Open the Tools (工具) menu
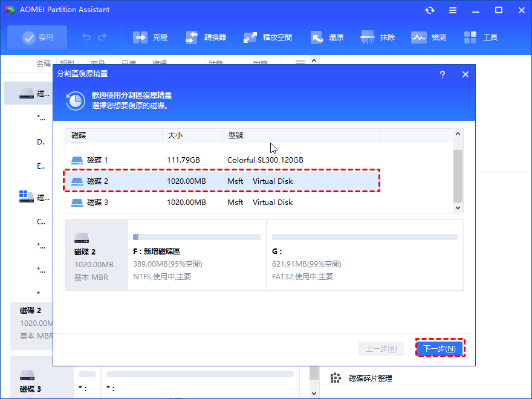The width and height of the screenshot is (532, 399). pyautogui.click(x=481, y=37)
